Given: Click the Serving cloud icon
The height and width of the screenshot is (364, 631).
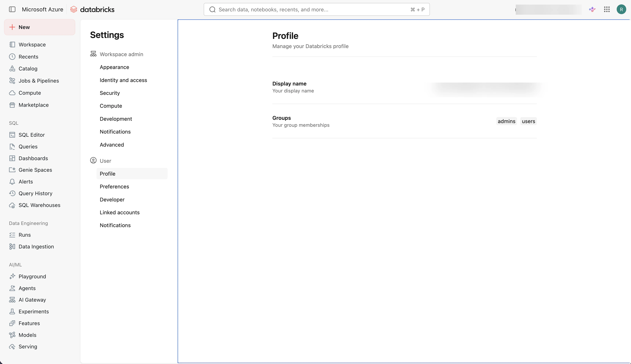Looking at the screenshot, I should tap(12, 347).
